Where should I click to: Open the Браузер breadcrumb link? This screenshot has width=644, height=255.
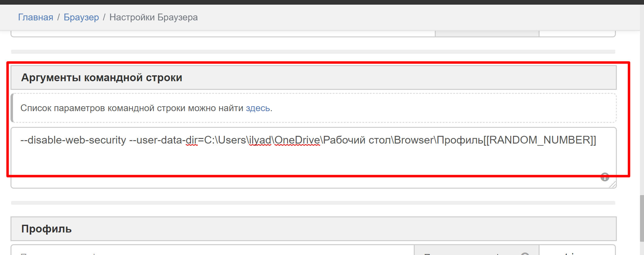(81, 17)
